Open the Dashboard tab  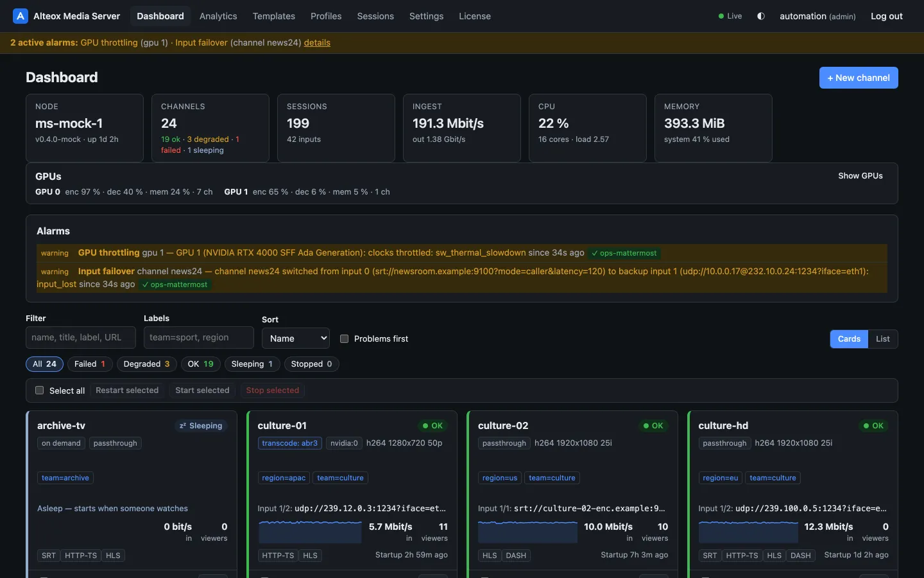tap(160, 16)
